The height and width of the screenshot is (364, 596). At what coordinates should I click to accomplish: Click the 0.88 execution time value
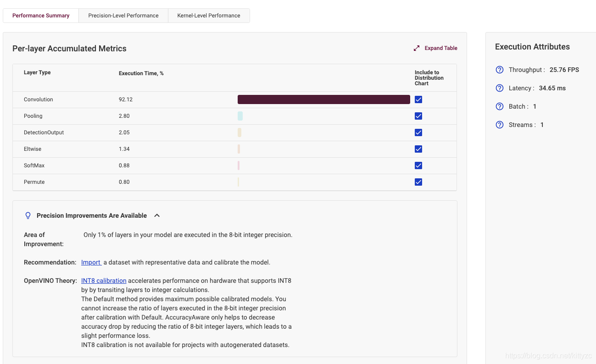(124, 165)
